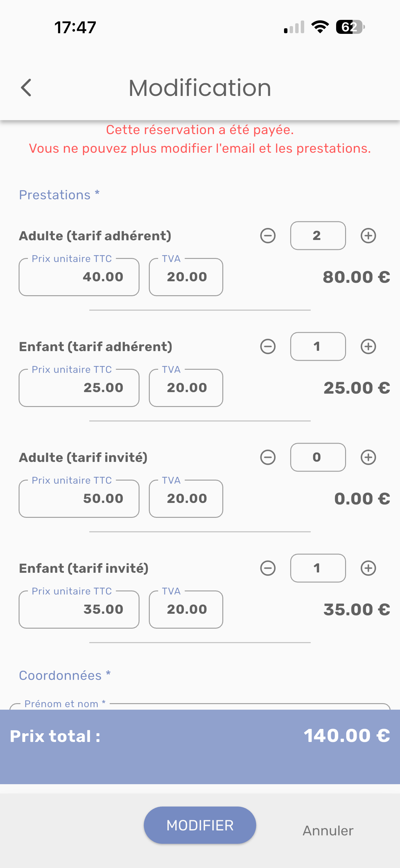
Task: Edit Enfant (tarif invité) quantity field
Action: (318, 568)
